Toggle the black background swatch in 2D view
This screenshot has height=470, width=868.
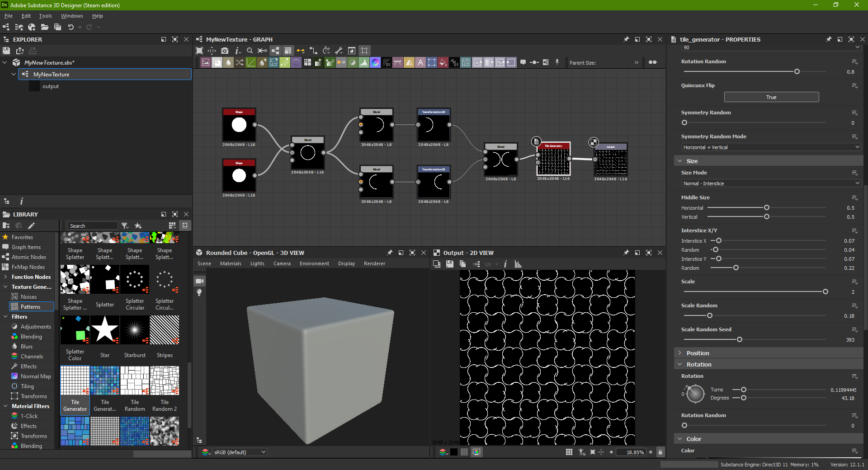click(x=454, y=452)
